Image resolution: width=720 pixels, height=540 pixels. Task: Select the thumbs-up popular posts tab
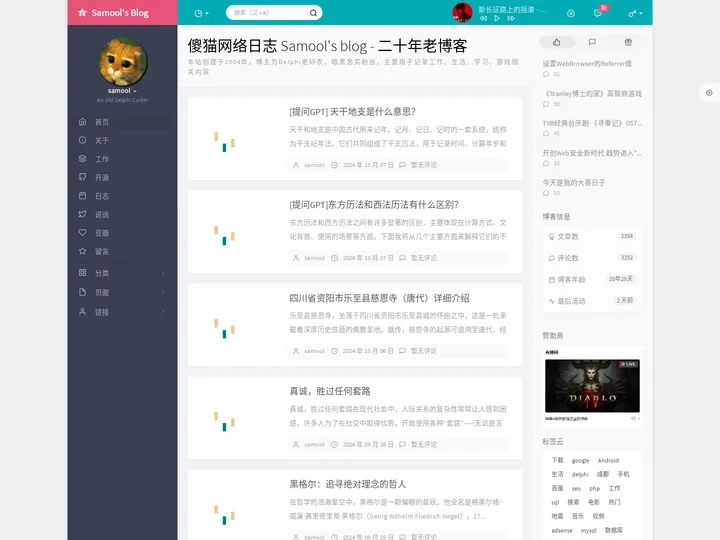point(557,42)
